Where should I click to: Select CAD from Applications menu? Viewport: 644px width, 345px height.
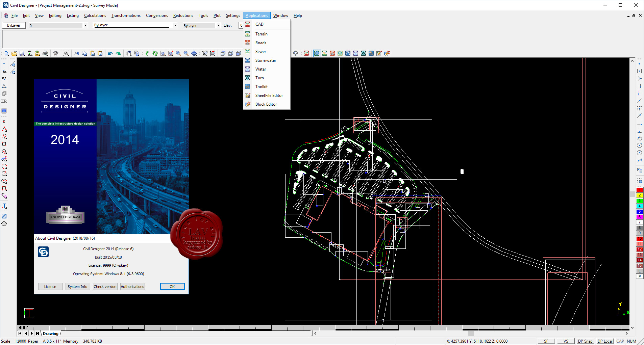click(267, 24)
